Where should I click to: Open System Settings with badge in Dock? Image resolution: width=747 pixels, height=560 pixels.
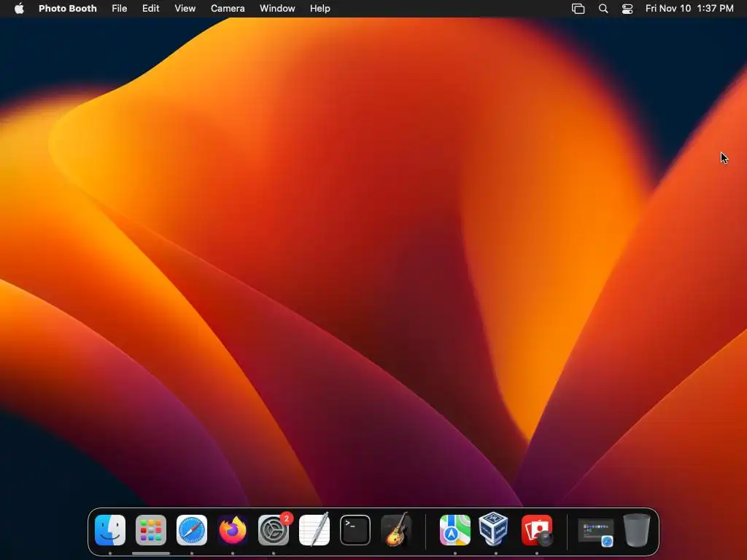pos(274,530)
